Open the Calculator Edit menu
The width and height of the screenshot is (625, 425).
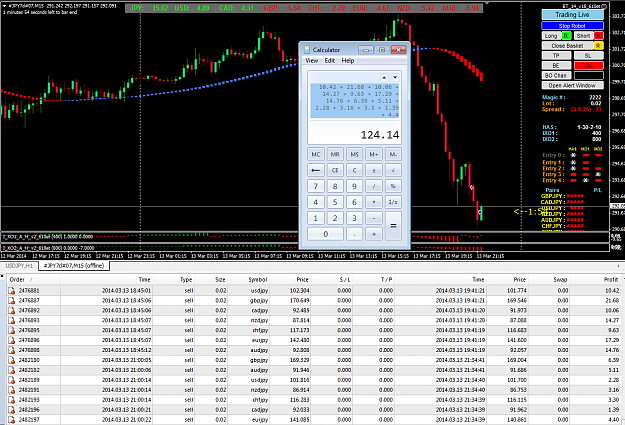(330, 61)
